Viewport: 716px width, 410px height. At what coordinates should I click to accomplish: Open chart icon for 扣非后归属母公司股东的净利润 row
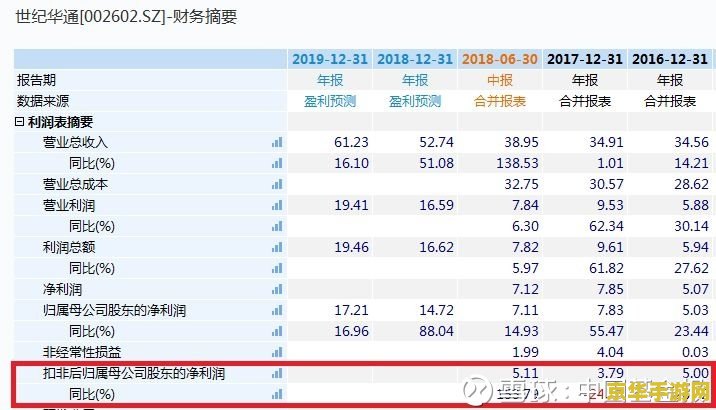click(x=277, y=373)
